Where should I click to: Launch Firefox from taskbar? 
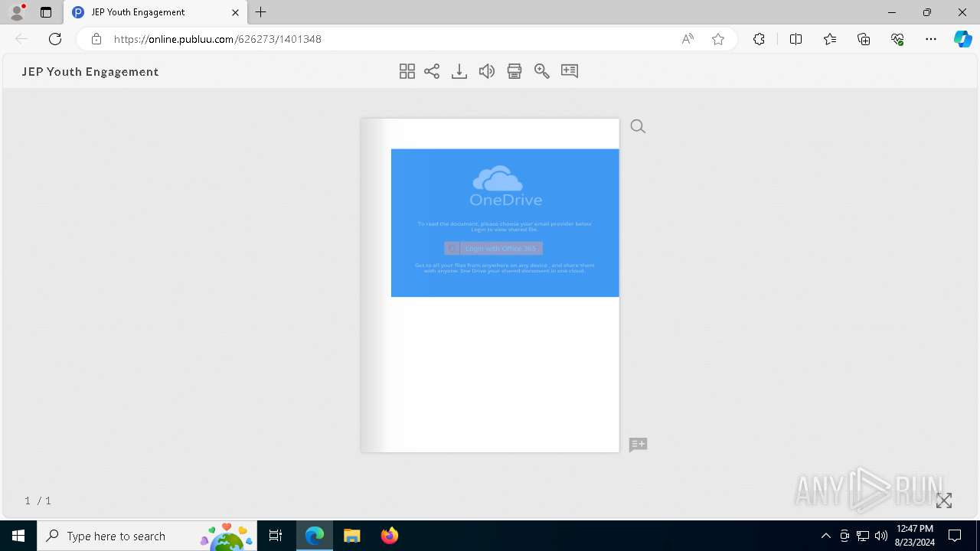(x=389, y=536)
